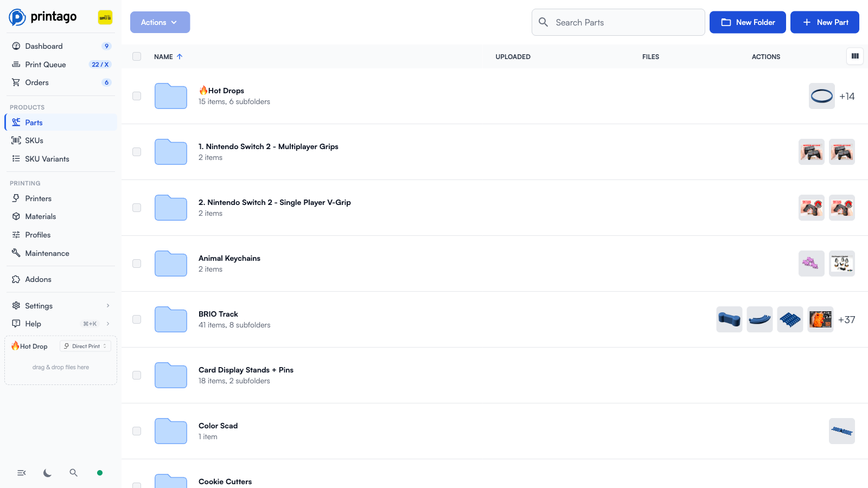The image size is (868, 488).
Task: Check the BRIO Track row checkbox
Action: click(x=137, y=319)
